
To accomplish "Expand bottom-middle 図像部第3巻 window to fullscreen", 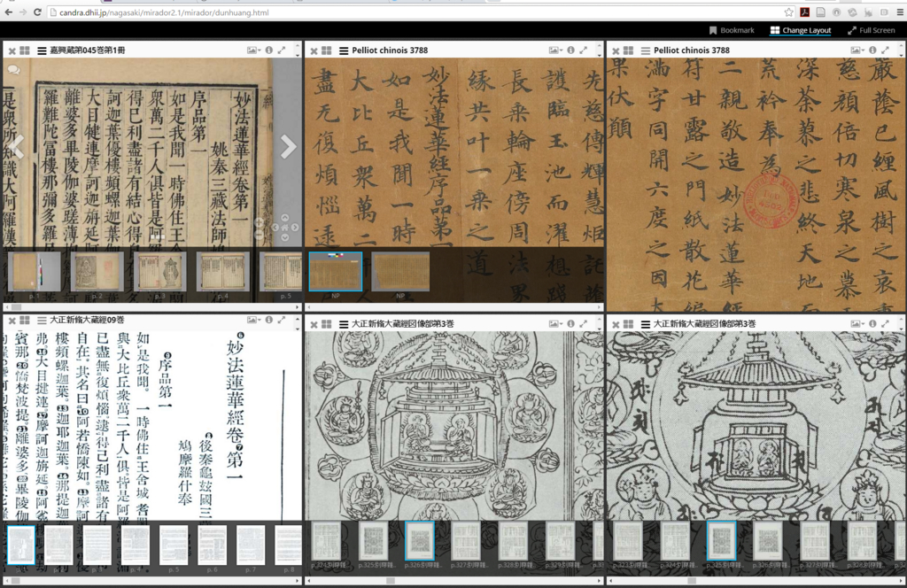I will (584, 324).
